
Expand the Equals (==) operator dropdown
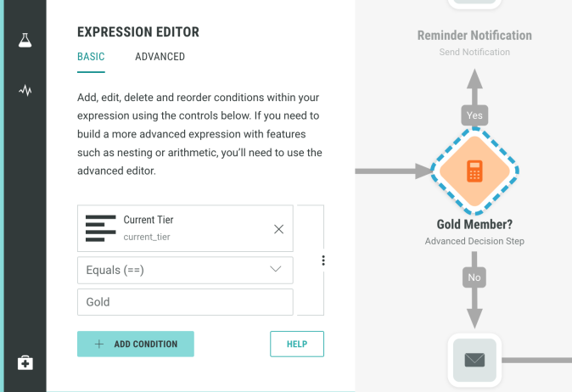coord(185,270)
